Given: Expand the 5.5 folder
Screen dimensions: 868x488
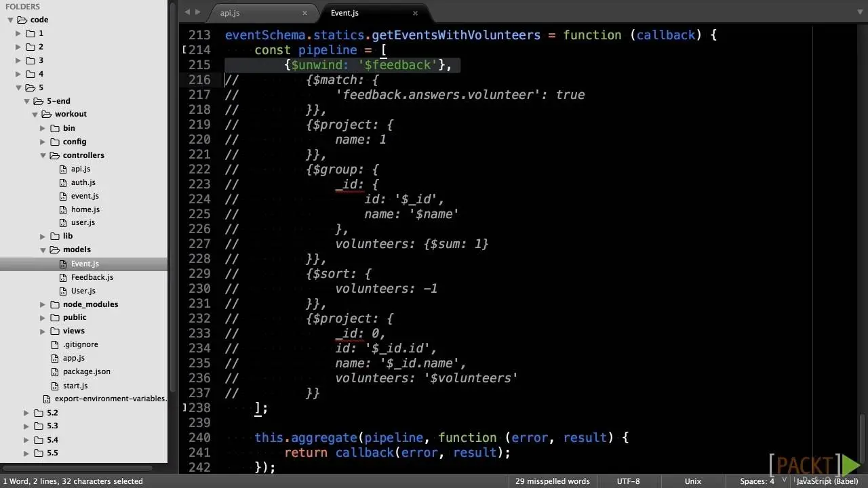Looking at the screenshot, I should tap(26, 453).
